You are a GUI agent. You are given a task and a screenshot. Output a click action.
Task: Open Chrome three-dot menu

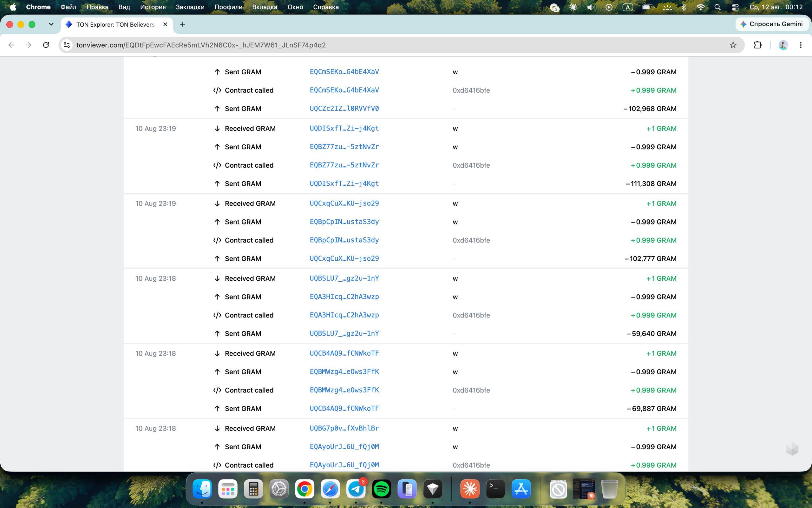click(801, 45)
